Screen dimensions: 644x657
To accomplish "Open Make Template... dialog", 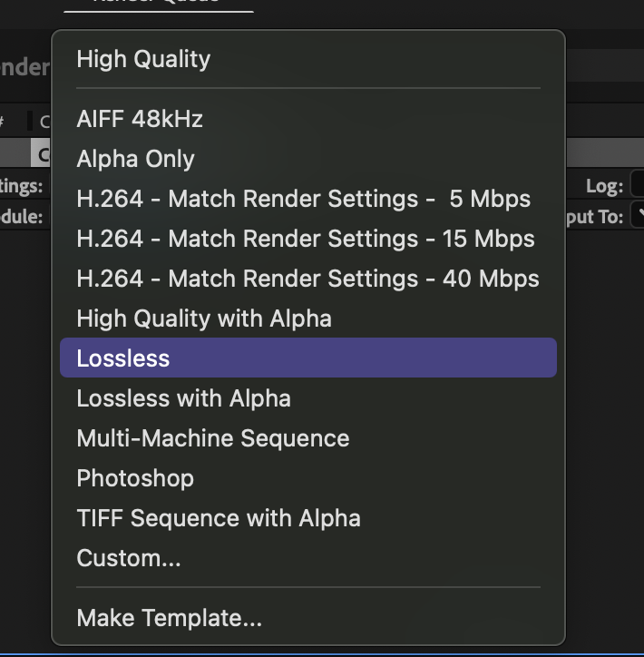I will [x=308, y=618].
